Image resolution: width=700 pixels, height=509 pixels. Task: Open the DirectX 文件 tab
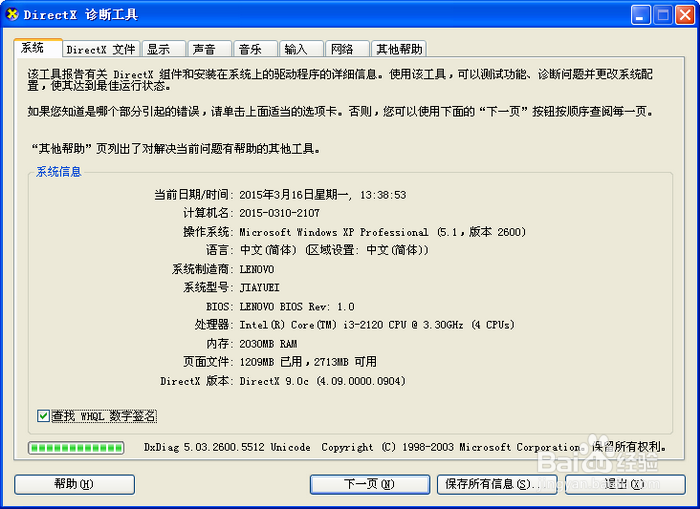(101, 49)
